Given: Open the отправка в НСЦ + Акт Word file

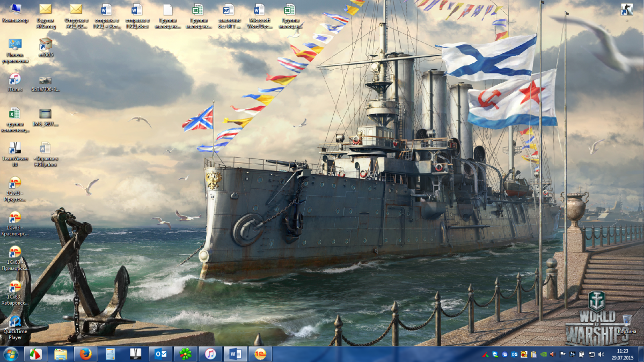Looking at the screenshot, I should [x=106, y=16].
